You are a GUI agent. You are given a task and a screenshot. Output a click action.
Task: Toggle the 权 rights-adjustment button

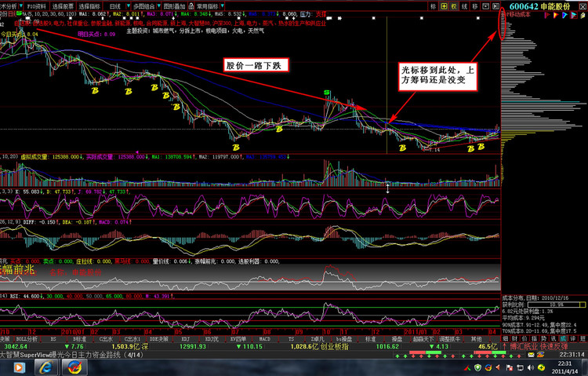[x=454, y=6]
